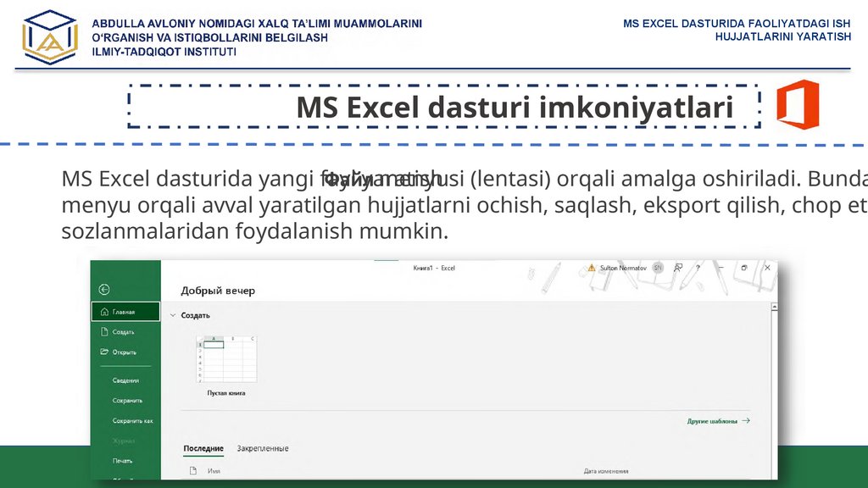Click the scrollbar up arrow
868x488 pixels.
coord(775,307)
